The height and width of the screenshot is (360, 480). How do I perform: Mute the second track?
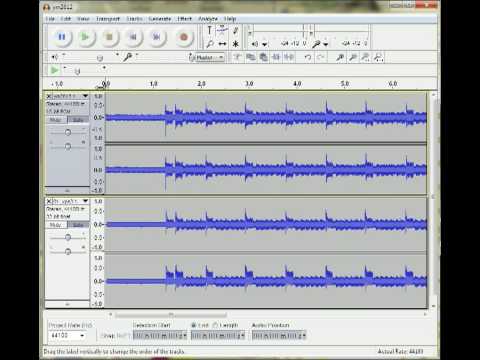pyautogui.click(x=56, y=225)
